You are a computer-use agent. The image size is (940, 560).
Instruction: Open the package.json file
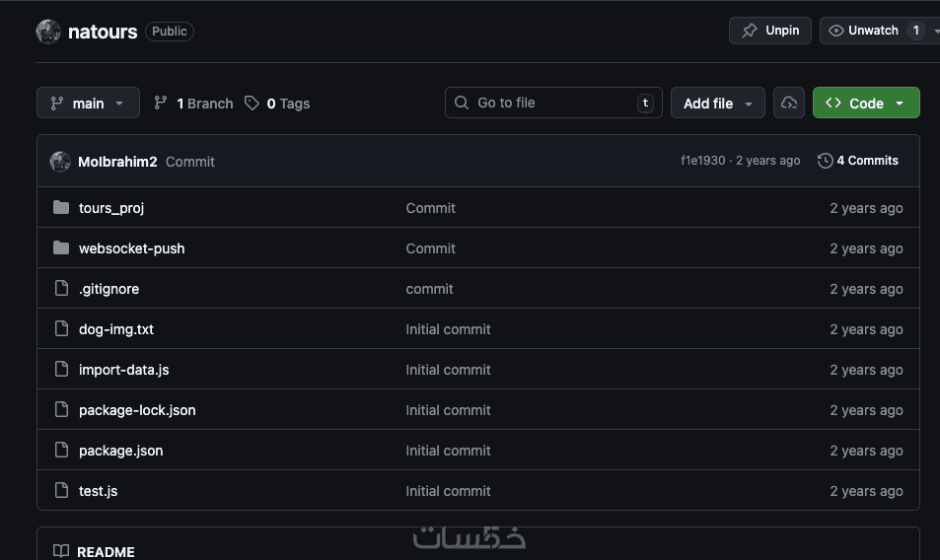120,451
